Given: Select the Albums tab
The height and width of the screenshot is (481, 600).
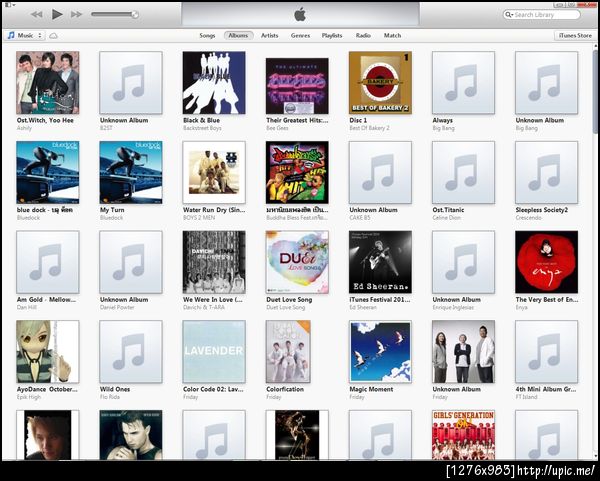Looking at the screenshot, I should pos(238,36).
